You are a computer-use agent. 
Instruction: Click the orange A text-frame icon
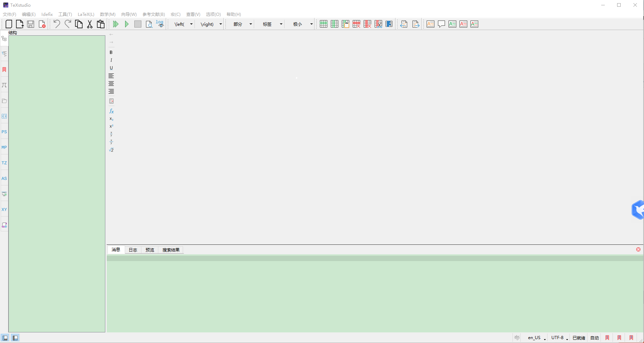point(431,24)
